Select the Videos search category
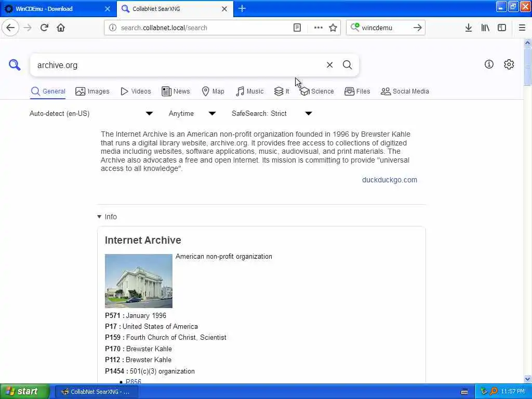The width and height of the screenshot is (532, 399). click(136, 91)
